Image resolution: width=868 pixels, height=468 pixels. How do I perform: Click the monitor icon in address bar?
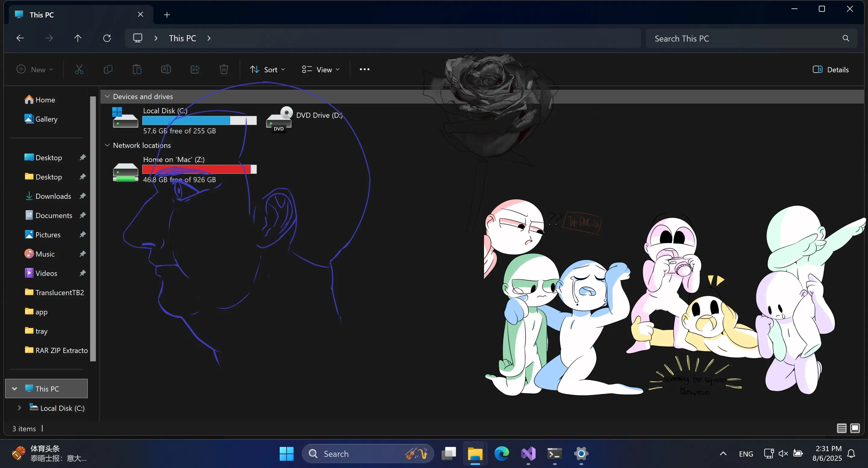[x=137, y=38]
